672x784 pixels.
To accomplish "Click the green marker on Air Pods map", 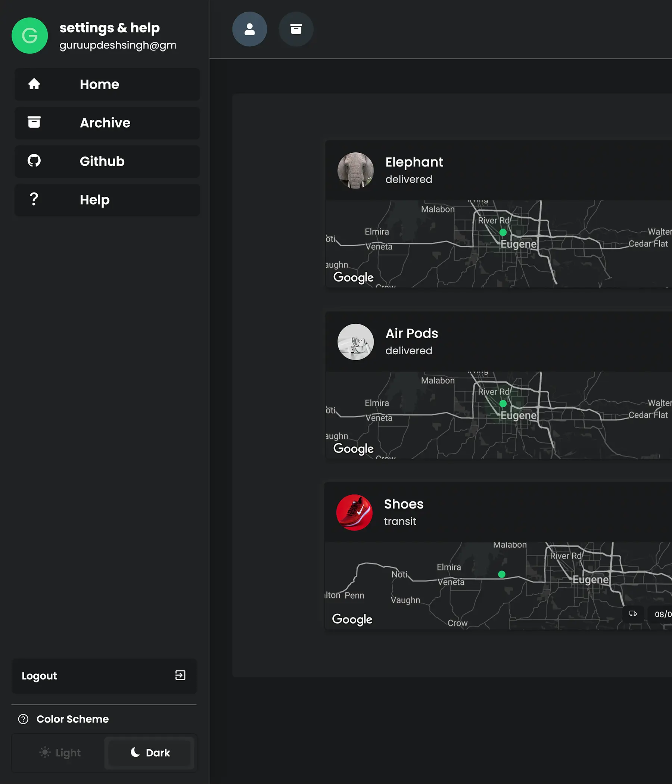I will 503,404.
